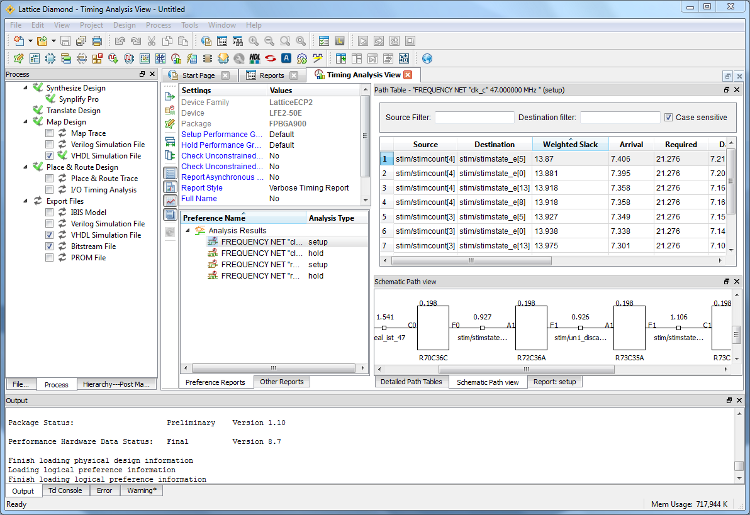Collapse the Analysis Results tree node
750x515 pixels.
[187, 230]
